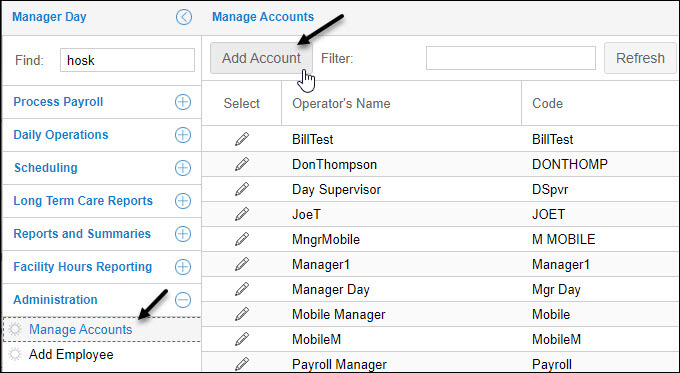680x373 pixels.
Task: Collapse sidebar with the left-arrow circle icon
Action: point(184,17)
